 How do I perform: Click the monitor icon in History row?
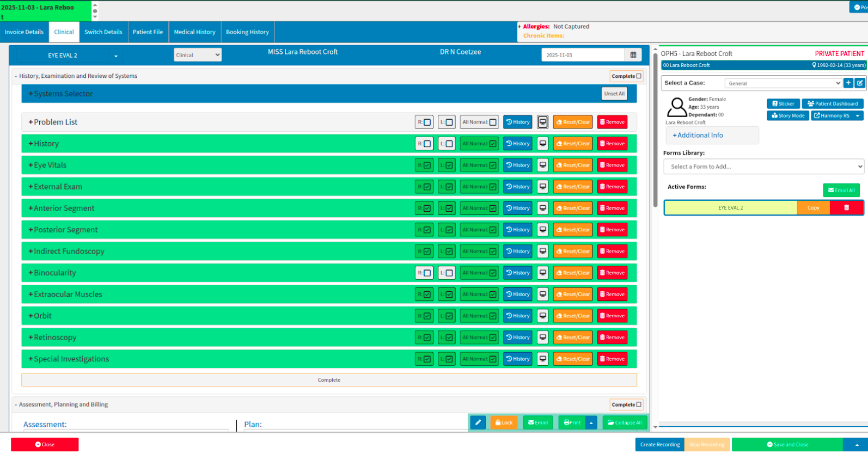click(x=542, y=144)
